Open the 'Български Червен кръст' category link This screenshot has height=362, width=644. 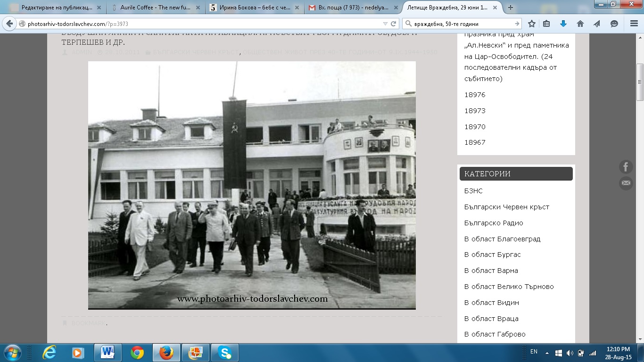pos(506,207)
